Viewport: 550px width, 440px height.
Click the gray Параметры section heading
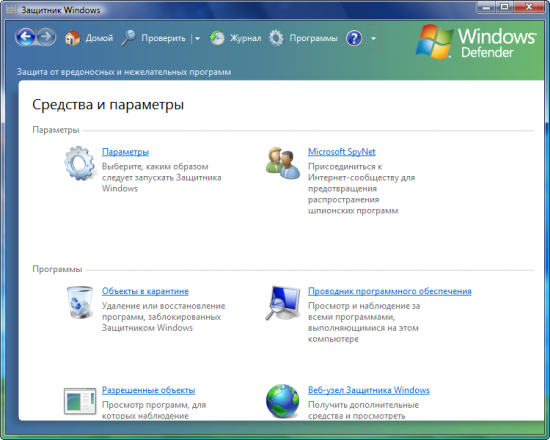(x=56, y=130)
